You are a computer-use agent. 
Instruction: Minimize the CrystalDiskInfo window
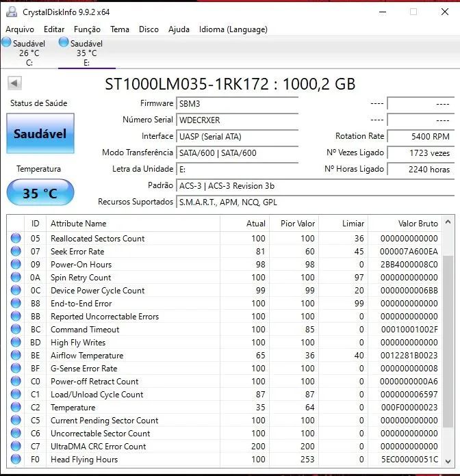click(x=383, y=12)
